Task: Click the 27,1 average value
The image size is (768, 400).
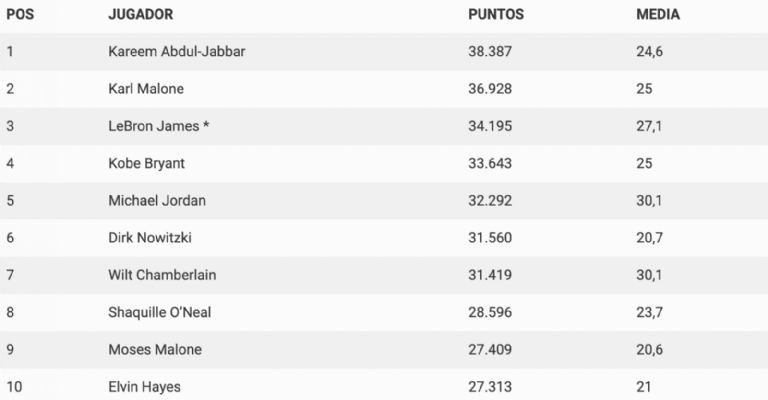Action: coord(648,126)
